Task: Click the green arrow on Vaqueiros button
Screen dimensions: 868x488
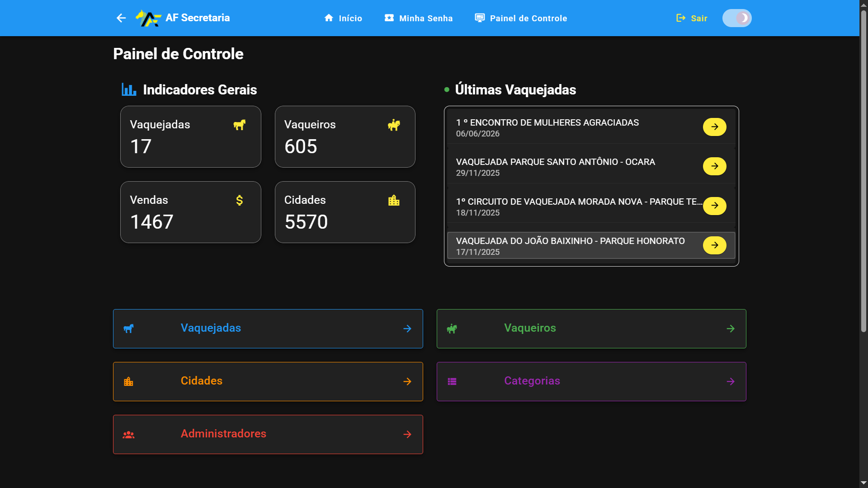Action: [x=731, y=328]
